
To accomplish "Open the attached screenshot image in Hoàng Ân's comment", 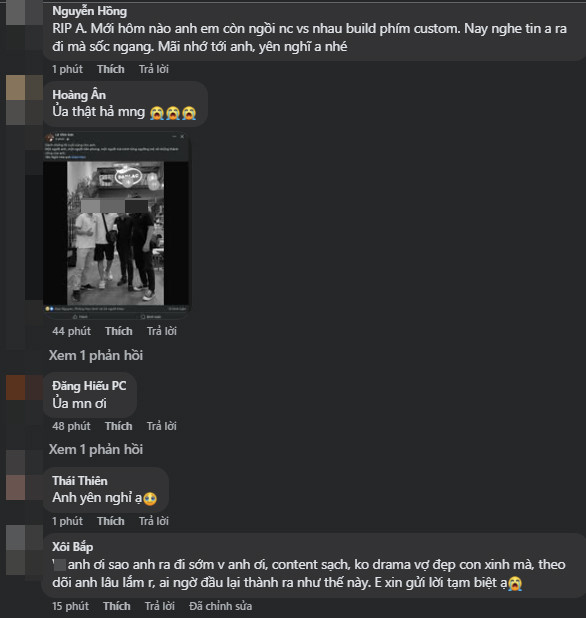I will click(x=117, y=224).
